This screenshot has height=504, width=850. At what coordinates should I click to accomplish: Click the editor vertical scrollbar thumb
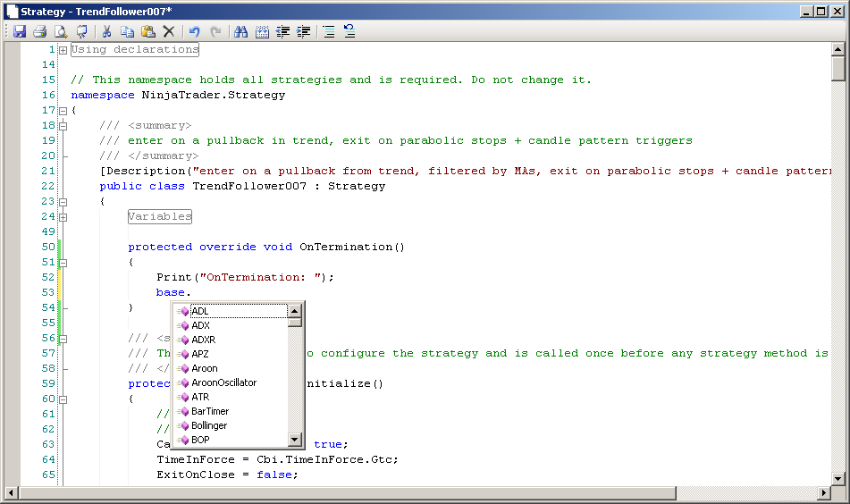(x=838, y=68)
